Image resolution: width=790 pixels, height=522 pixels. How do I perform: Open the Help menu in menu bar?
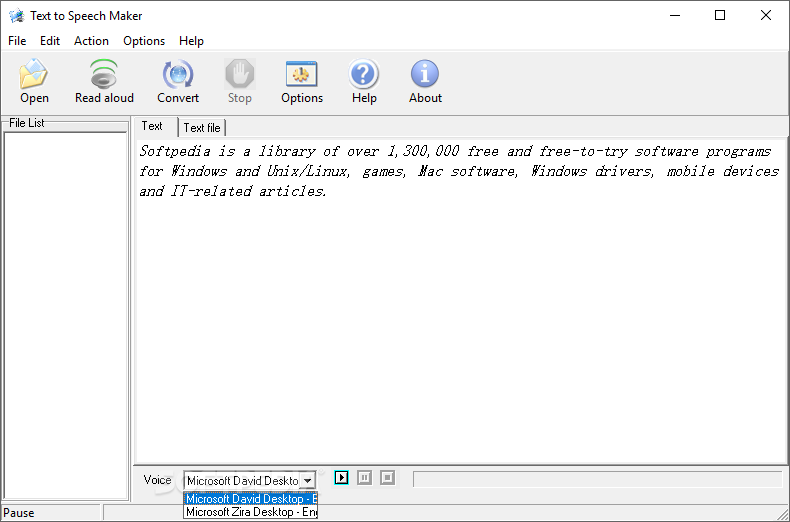[191, 41]
